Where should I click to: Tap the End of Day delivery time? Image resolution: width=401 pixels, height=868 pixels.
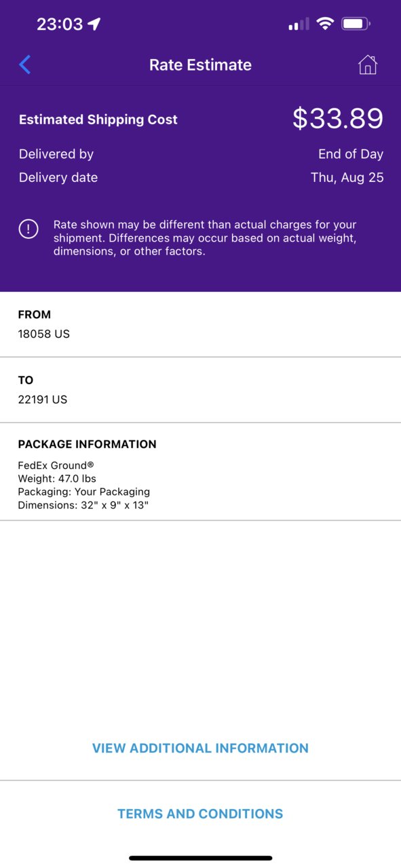(x=351, y=154)
